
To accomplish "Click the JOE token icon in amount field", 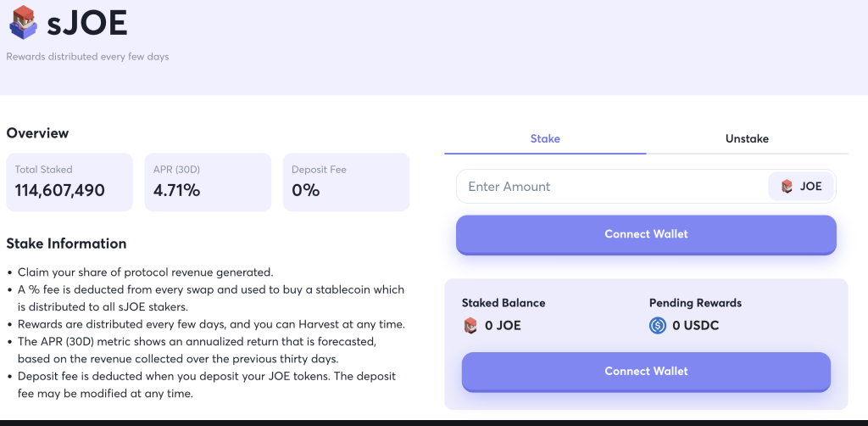I will pos(787,187).
